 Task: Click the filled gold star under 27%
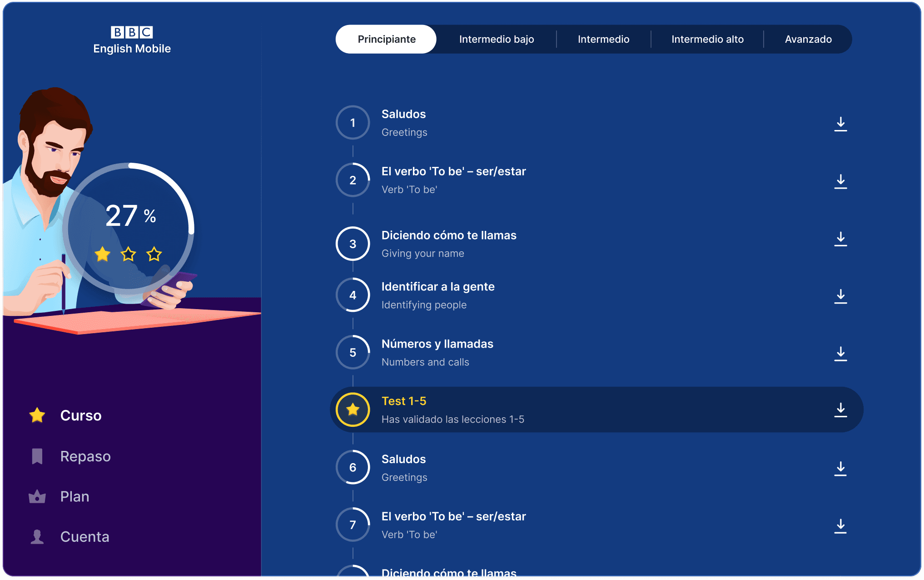coord(103,254)
